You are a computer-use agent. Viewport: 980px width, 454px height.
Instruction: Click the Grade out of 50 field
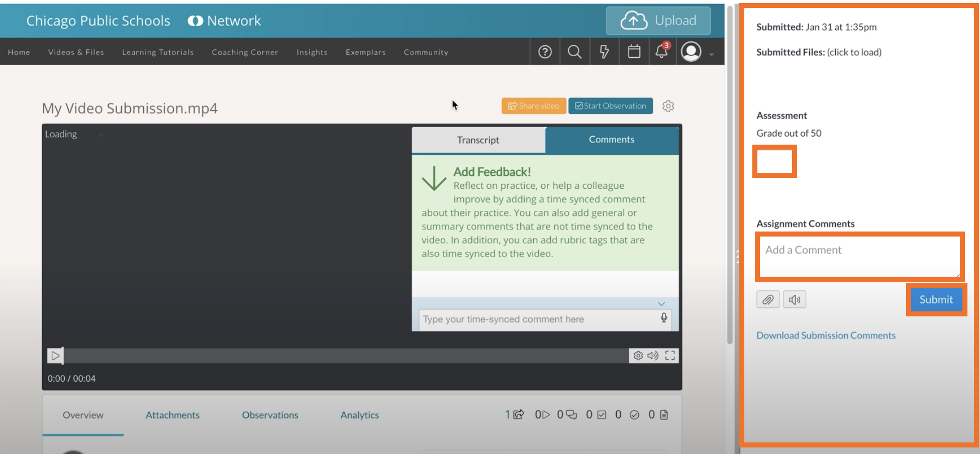(x=774, y=161)
